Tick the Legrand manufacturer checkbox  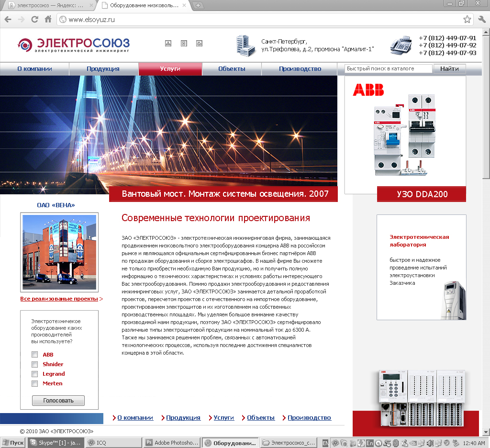coord(34,374)
